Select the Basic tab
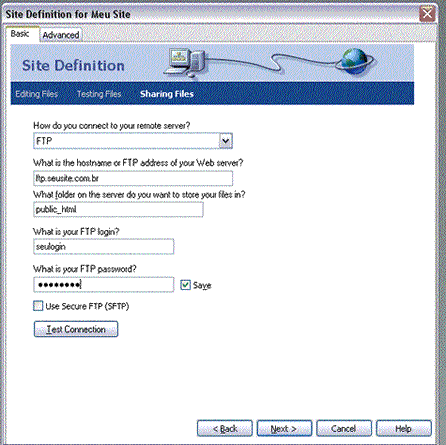The width and height of the screenshot is (446, 445). pyautogui.click(x=21, y=34)
